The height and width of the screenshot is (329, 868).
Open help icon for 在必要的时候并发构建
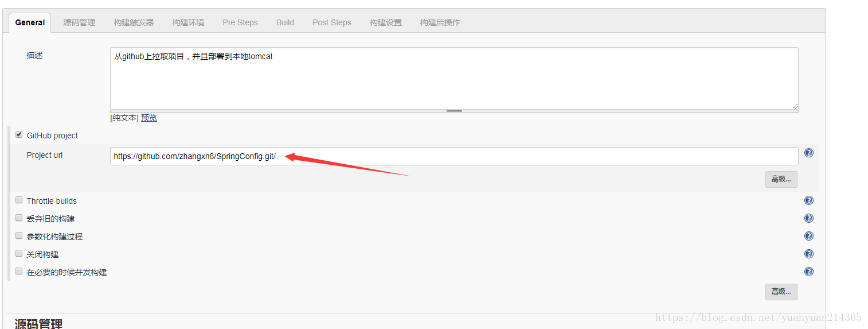click(x=809, y=272)
